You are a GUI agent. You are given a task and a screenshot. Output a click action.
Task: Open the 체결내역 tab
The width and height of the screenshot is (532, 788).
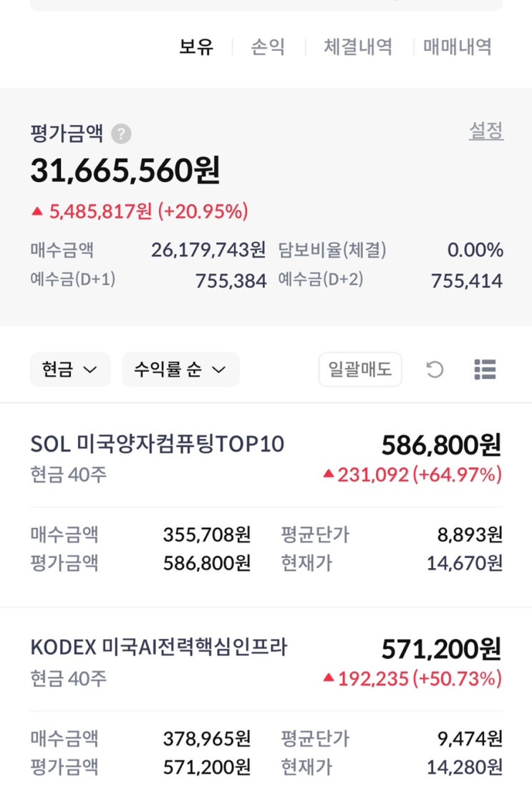358,47
